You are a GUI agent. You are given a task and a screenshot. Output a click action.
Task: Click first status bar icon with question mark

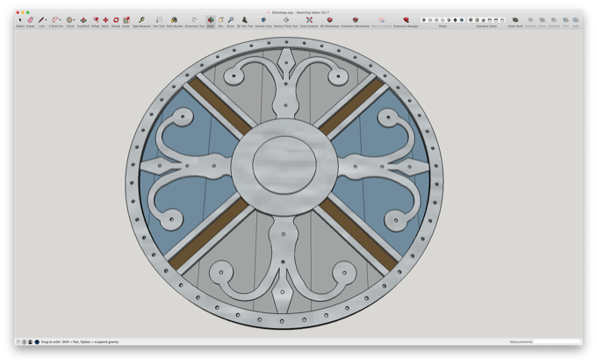18,342
